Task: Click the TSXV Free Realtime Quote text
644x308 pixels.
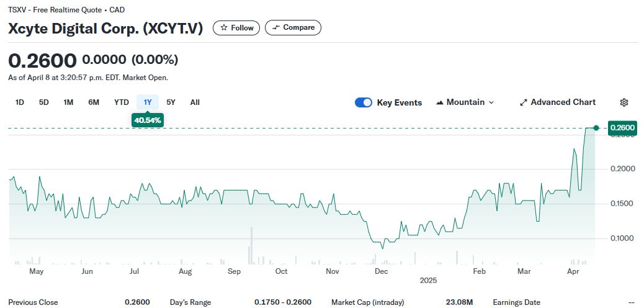Action: (66, 9)
